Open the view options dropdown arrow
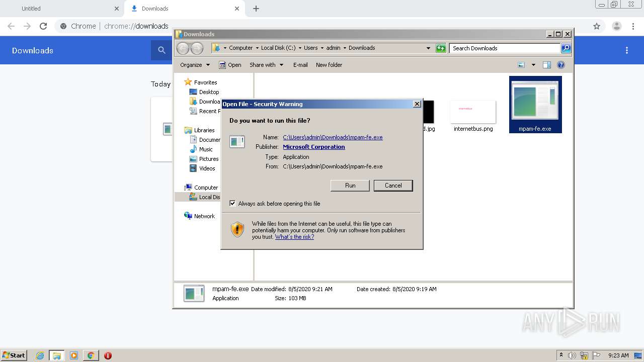The image size is (644, 362). [x=533, y=65]
